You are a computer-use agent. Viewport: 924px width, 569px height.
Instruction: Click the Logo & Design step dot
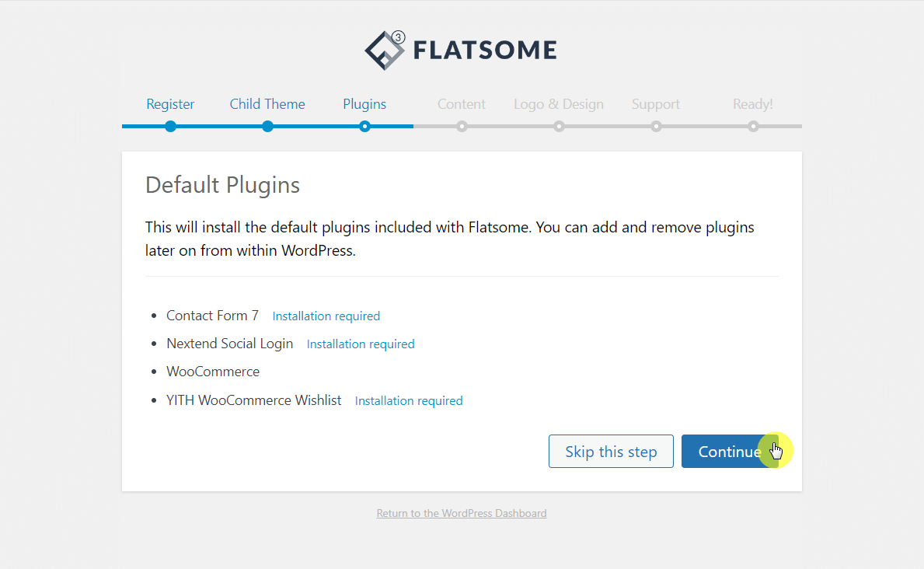click(559, 126)
